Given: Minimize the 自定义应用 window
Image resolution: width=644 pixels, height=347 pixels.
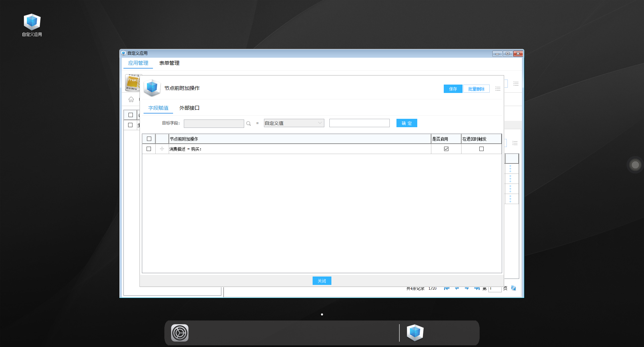Looking at the screenshot, I should pos(497,54).
